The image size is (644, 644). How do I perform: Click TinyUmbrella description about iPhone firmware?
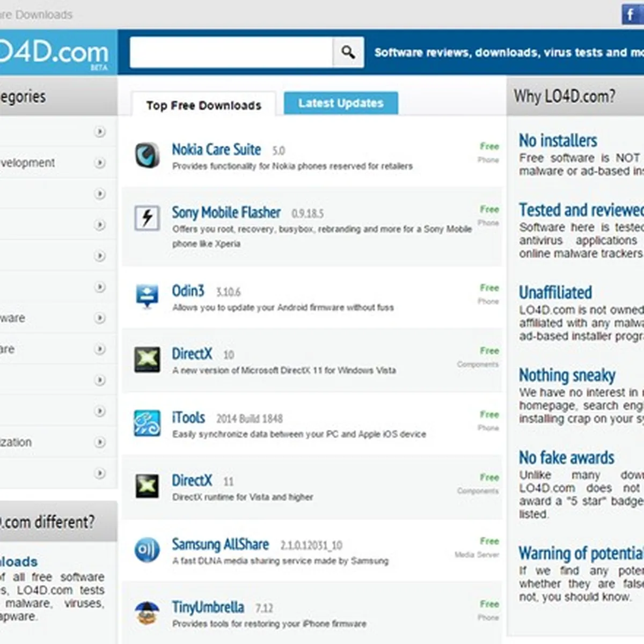269,624
